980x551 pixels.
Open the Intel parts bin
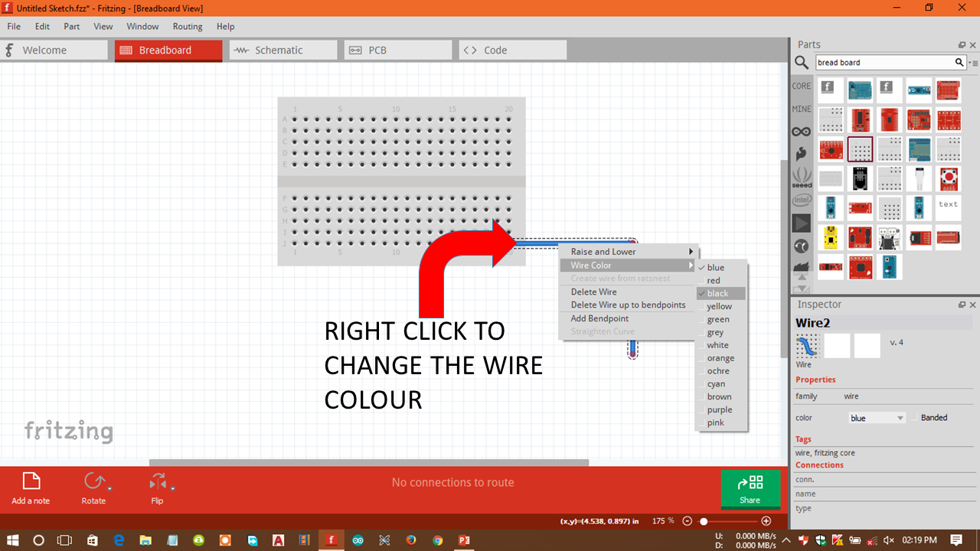tap(801, 199)
